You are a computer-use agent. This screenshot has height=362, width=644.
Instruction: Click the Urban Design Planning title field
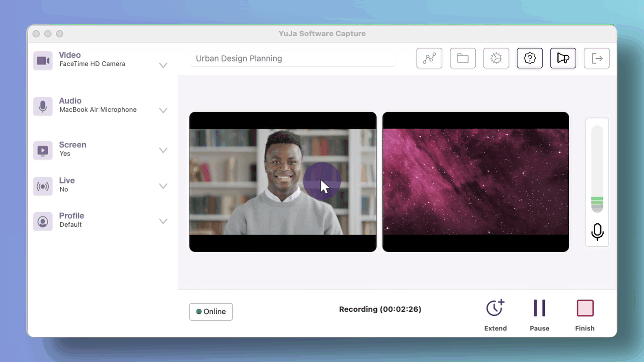coord(292,59)
